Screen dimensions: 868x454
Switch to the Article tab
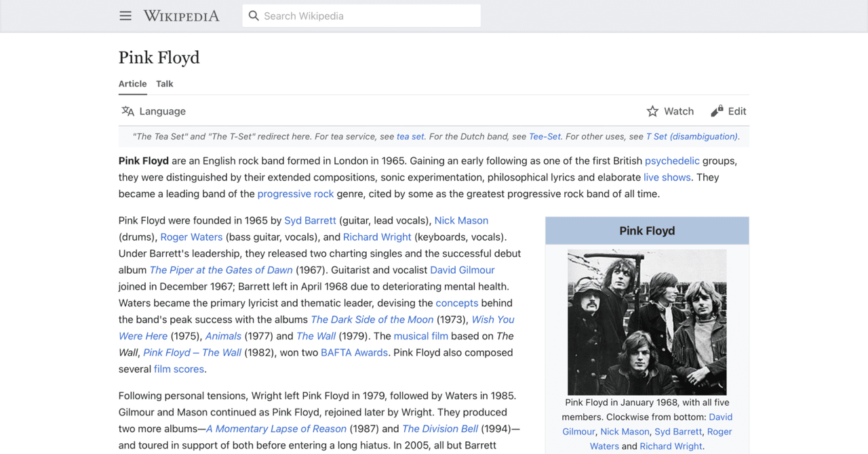pyautogui.click(x=133, y=84)
